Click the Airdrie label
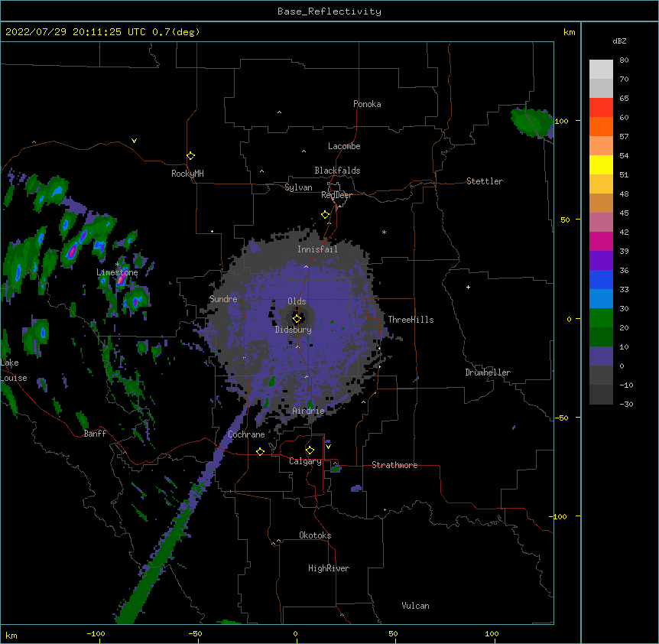This screenshot has width=659, height=644. [x=308, y=411]
